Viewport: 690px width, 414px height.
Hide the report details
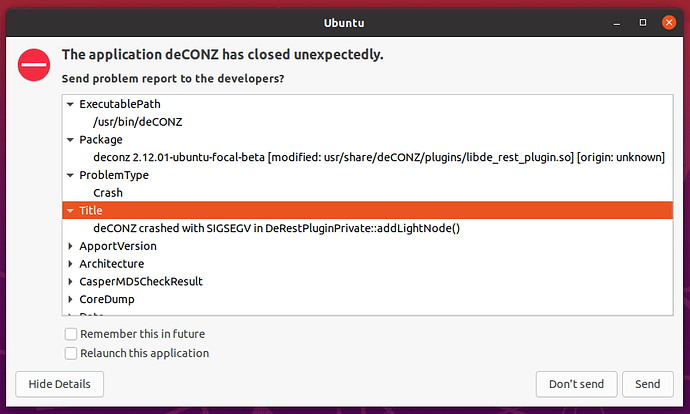[x=59, y=384]
